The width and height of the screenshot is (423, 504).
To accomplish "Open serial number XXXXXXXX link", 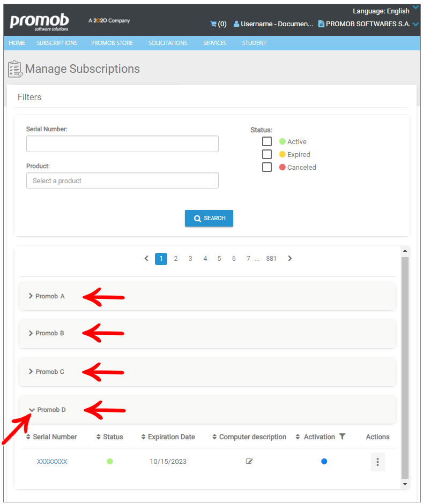I will [x=52, y=462].
